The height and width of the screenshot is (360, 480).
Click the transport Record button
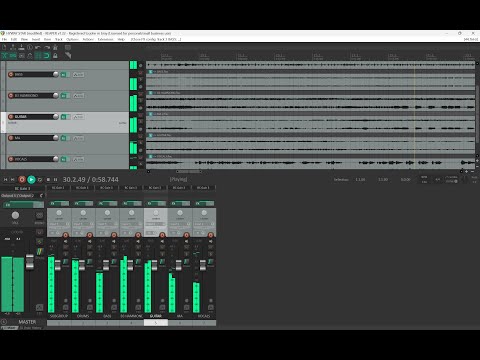coord(22,180)
